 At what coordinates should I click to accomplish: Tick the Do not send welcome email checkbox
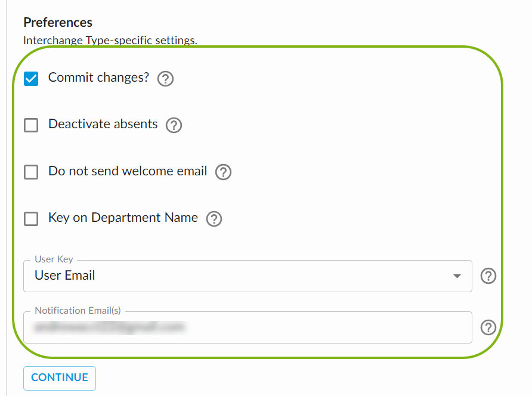31,172
